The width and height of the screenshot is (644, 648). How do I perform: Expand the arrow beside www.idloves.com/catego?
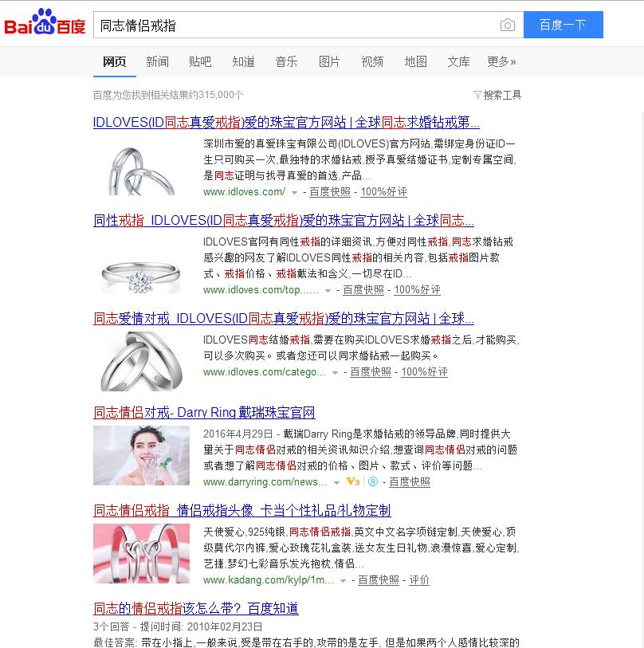[x=336, y=373]
